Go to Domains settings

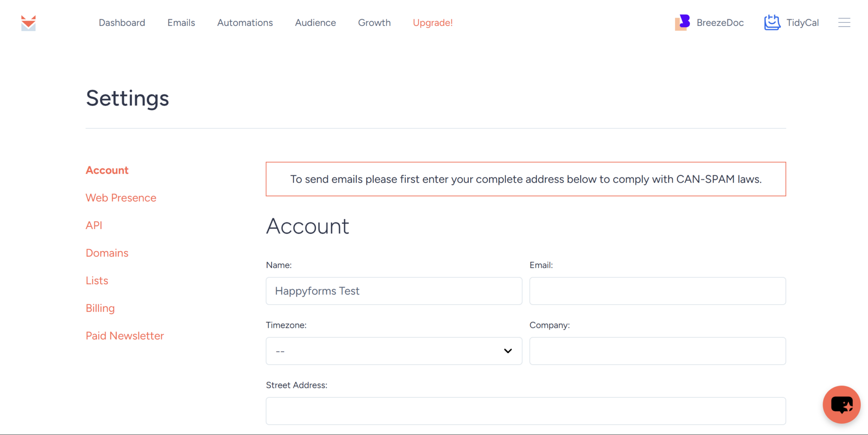click(x=107, y=252)
